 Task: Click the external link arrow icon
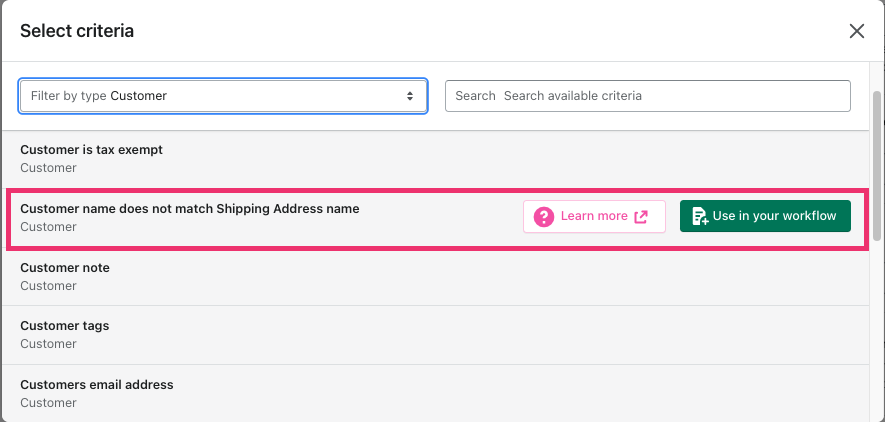(x=641, y=217)
